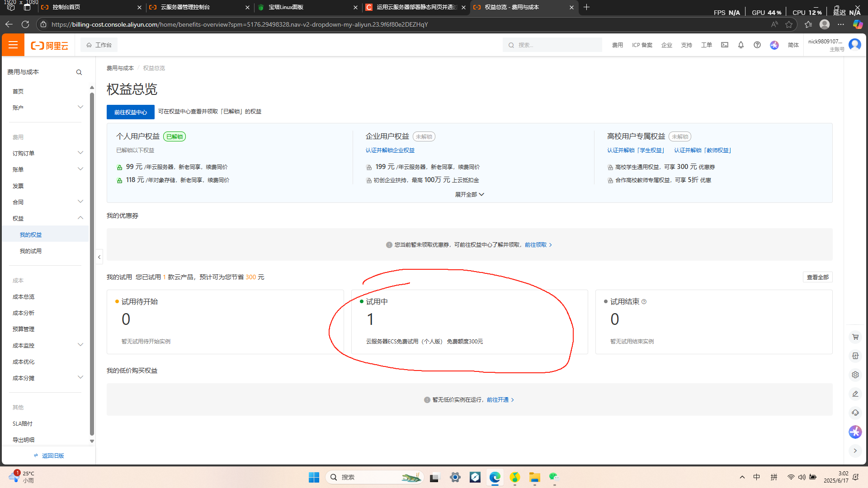Click the 前往权益中心 button
The image size is (868, 488).
131,112
